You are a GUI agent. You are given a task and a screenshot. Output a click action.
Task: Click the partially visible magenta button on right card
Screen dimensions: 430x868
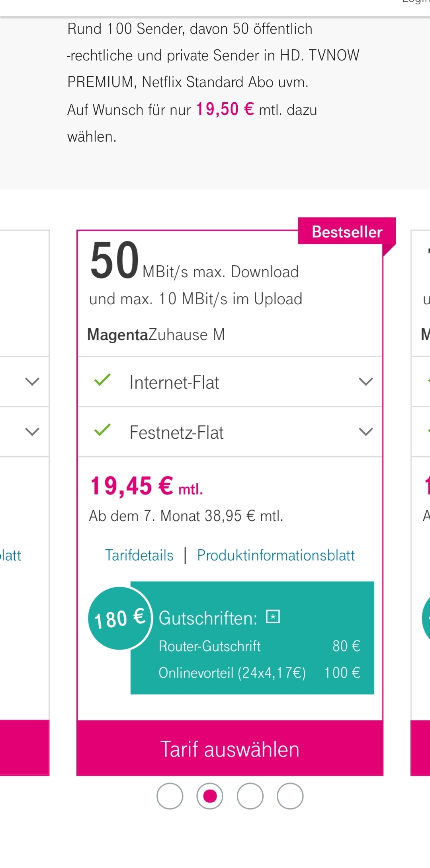(x=420, y=748)
